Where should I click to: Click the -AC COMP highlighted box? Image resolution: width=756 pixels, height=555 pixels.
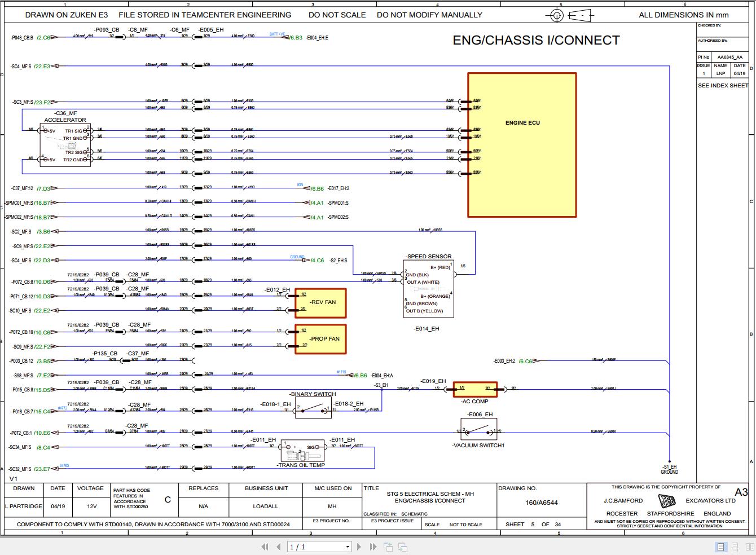(x=474, y=389)
